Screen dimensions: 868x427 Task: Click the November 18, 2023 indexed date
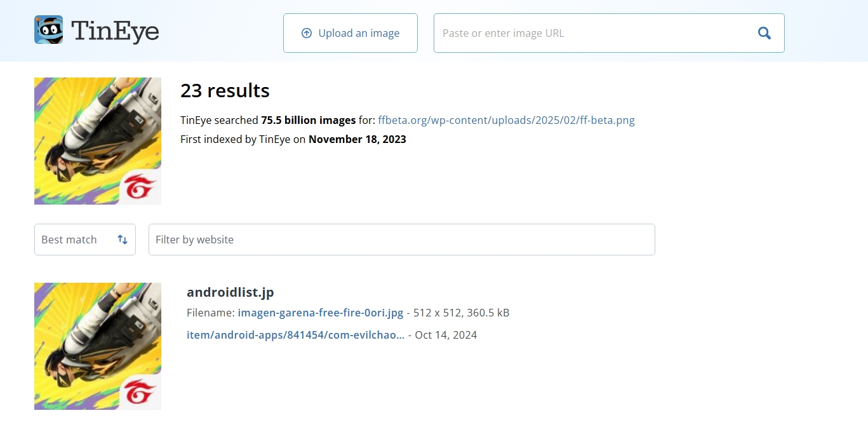coord(357,139)
